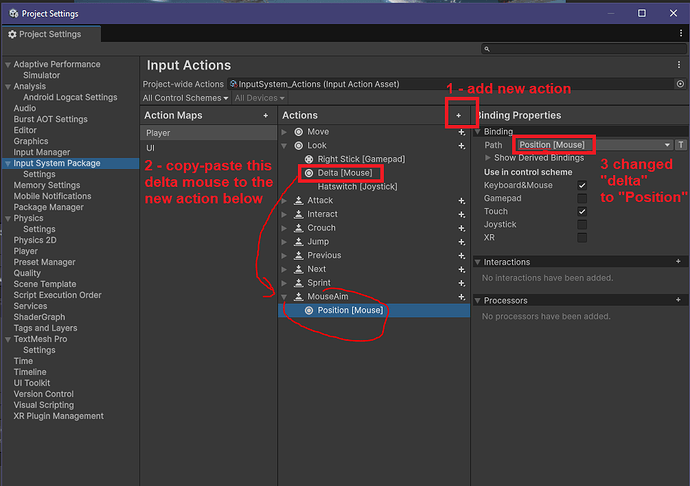The image size is (690, 486).
Task: Open the Input Actions kebab menu
Action: click(x=680, y=66)
